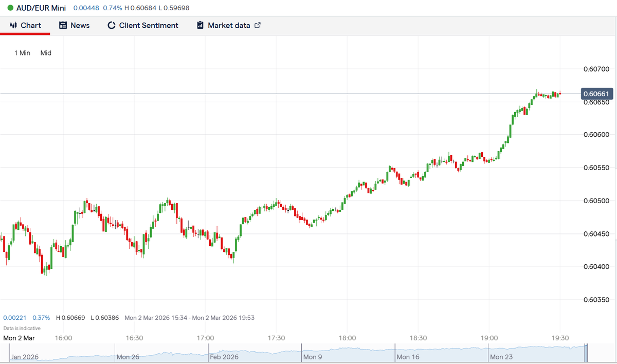Select Mon 26 in the navigator timeline
This screenshot has width=617, height=364.
128,357
